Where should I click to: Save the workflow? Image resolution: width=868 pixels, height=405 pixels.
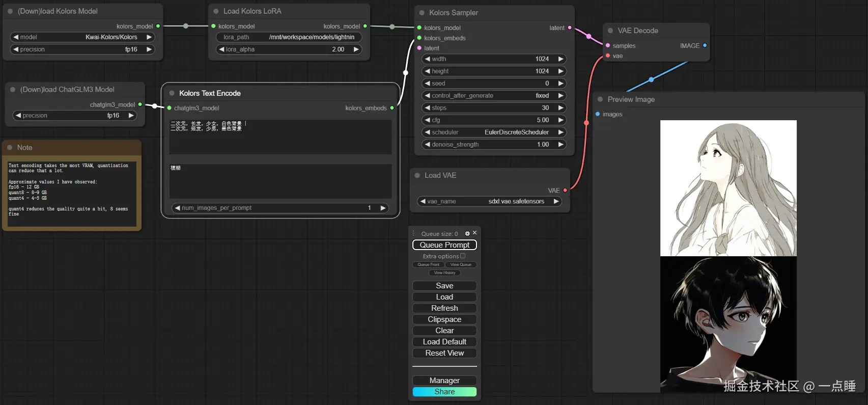point(444,286)
